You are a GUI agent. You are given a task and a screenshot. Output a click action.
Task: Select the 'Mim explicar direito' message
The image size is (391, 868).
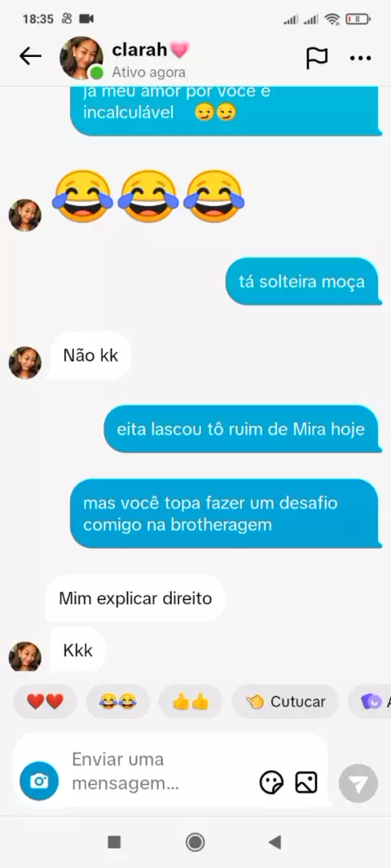pos(135,598)
